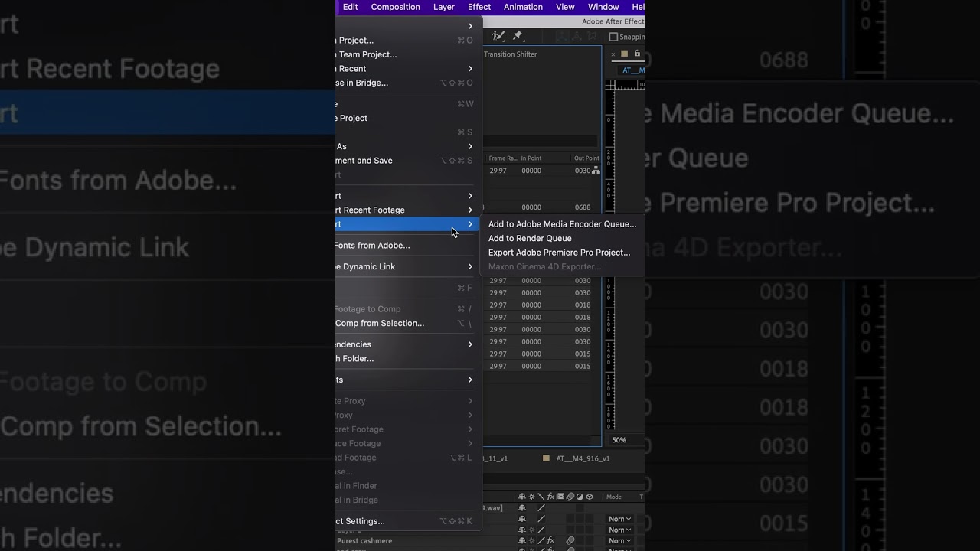This screenshot has width=980, height=551.
Task: Click the tan label swatch beside AT__M4_916_v1
Action: 546,458
